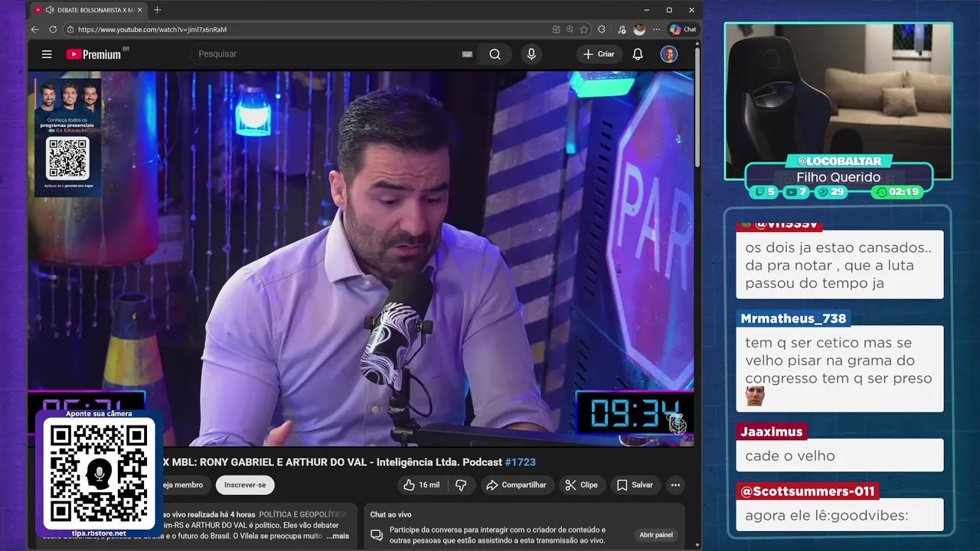Screen dimensions: 980x551
Task: Click Abrir painel for live chat
Action: [x=656, y=535]
